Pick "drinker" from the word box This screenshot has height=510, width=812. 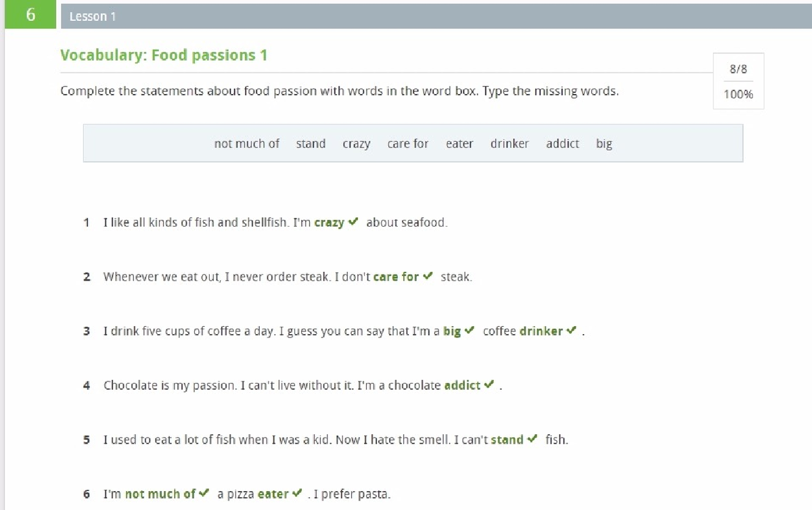(510, 143)
